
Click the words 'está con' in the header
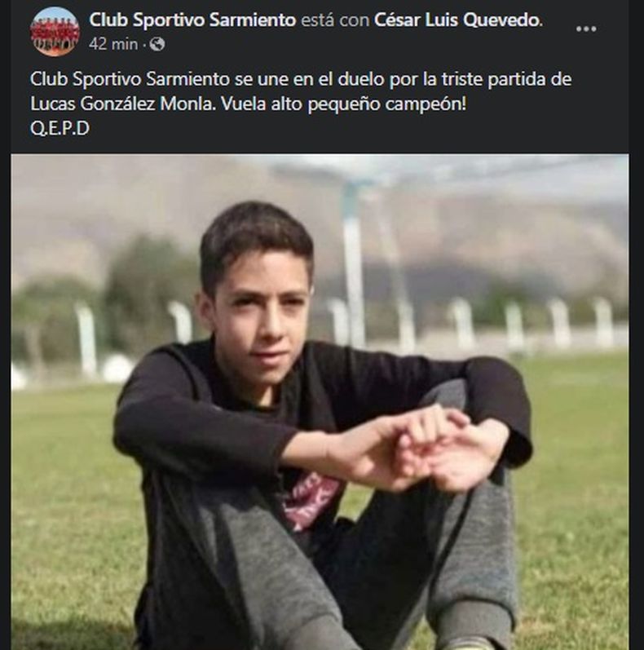tap(335, 20)
